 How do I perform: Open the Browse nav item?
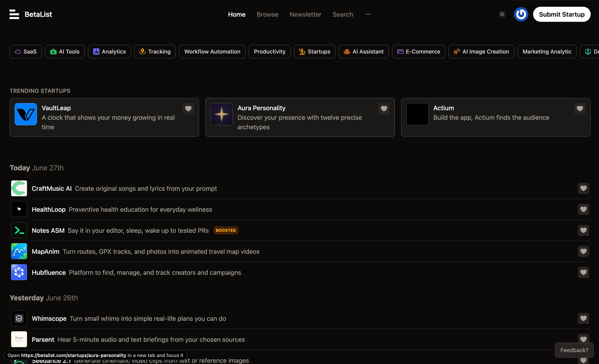tap(267, 14)
